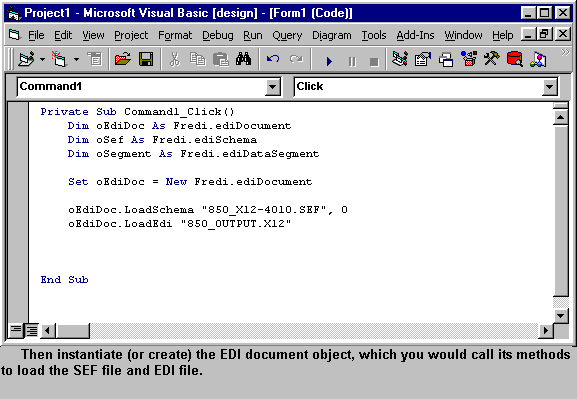Open the Tools menu
Screen dimensions: 577x399
[374, 35]
